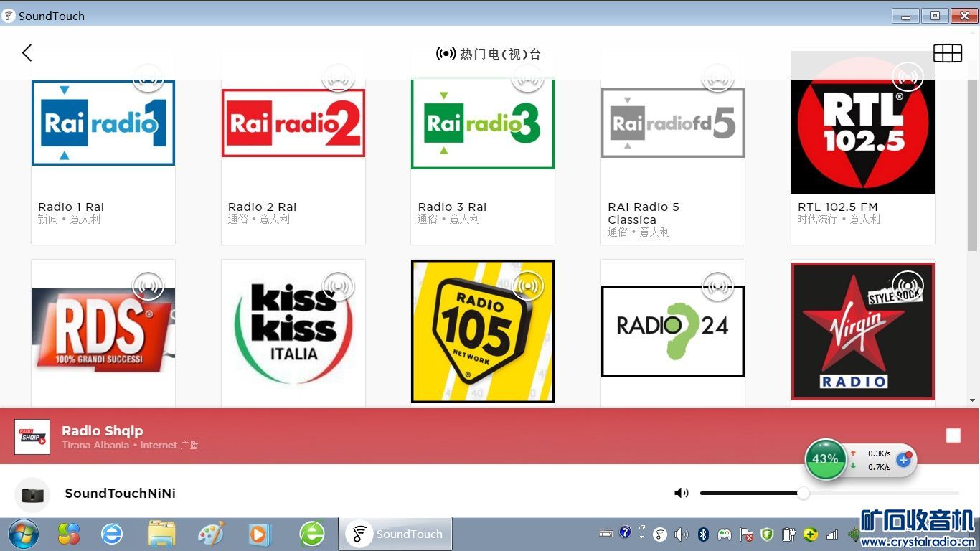
Task: Click the broadcast icon on the RDS card
Action: coord(149,286)
